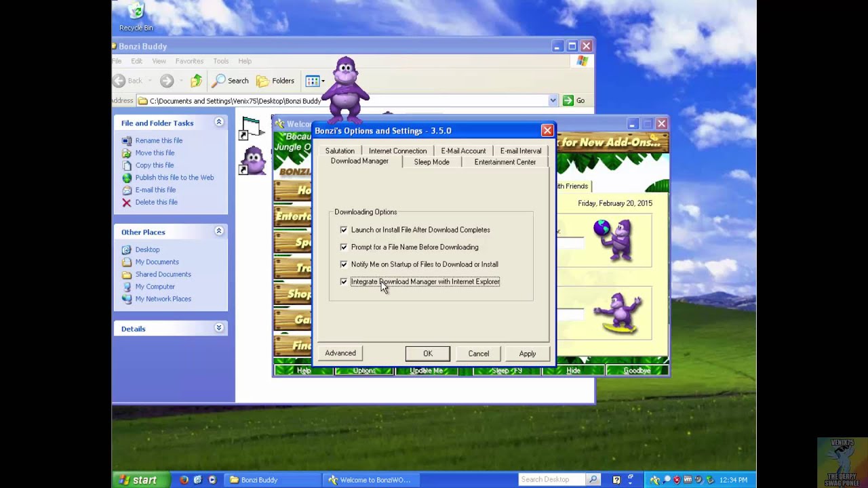Click Rename this file
Viewport: 868px width, 488px height.
coord(159,140)
